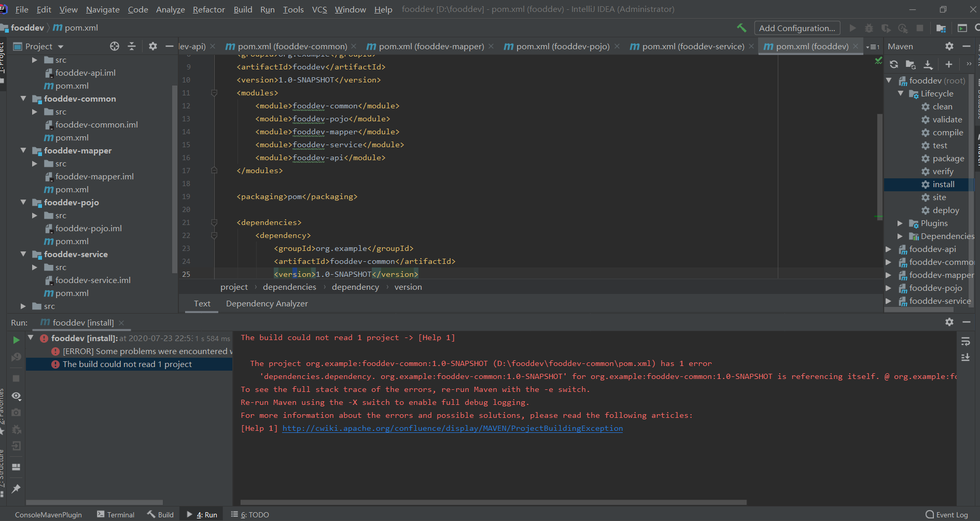Open the ConsoleMavenPlugin tool window
The image size is (980, 521).
tap(48, 515)
